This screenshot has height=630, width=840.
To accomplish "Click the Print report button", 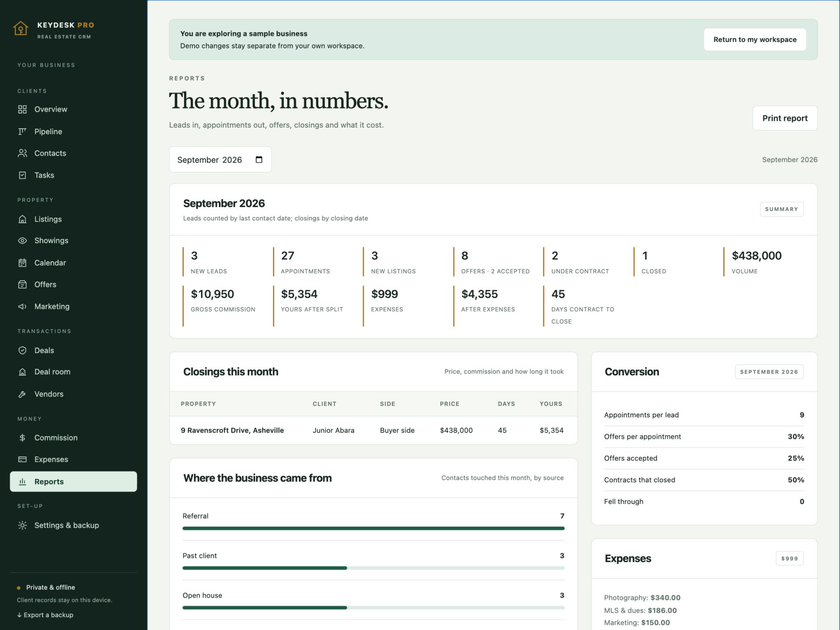I will click(785, 118).
